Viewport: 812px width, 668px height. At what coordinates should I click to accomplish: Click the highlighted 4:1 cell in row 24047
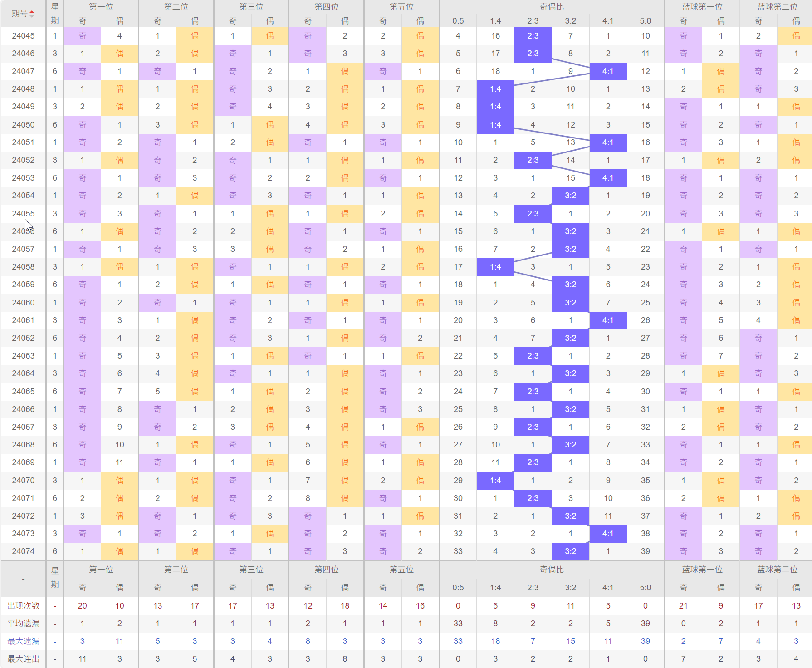(x=608, y=71)
